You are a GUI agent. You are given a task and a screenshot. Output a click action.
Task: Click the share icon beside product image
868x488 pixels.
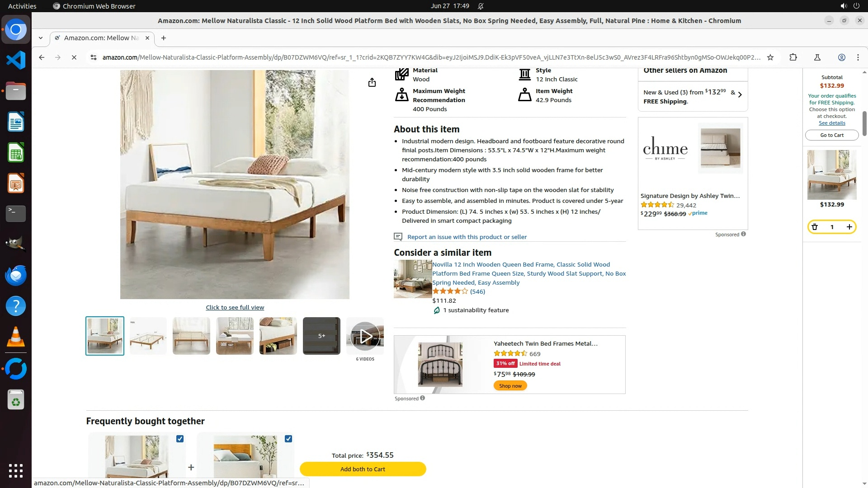tap(372, 82)
